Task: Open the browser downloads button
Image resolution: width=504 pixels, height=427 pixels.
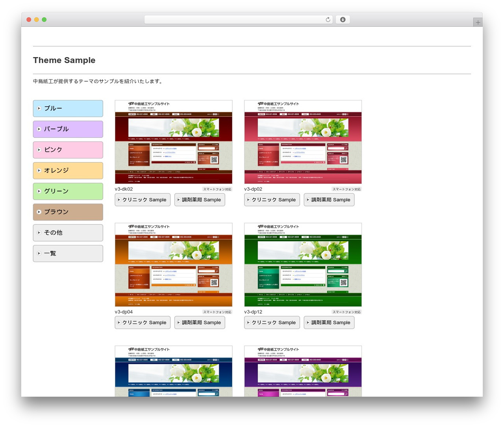Action: 343,20
